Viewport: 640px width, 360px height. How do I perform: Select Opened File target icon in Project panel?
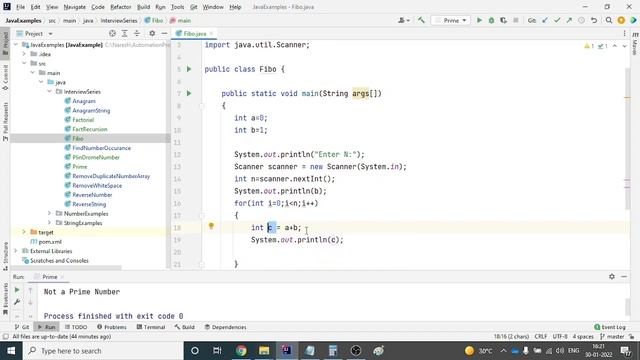[x=112, y=33]
